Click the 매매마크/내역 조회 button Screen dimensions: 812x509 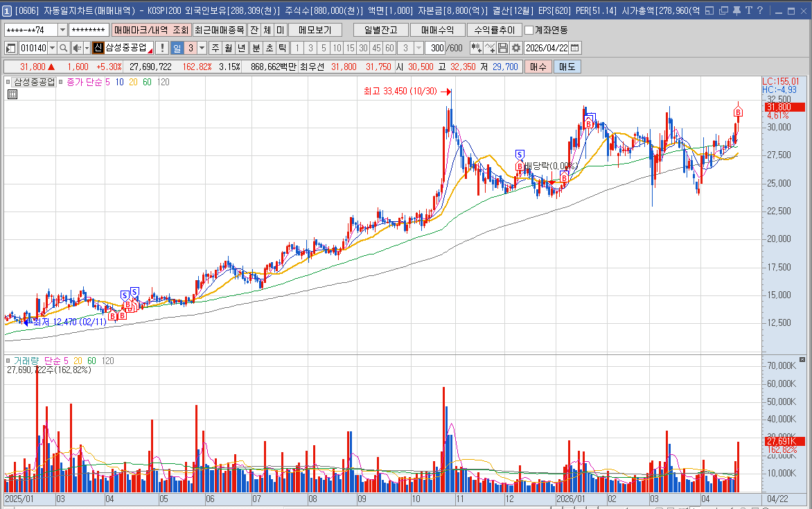point(150,31)
